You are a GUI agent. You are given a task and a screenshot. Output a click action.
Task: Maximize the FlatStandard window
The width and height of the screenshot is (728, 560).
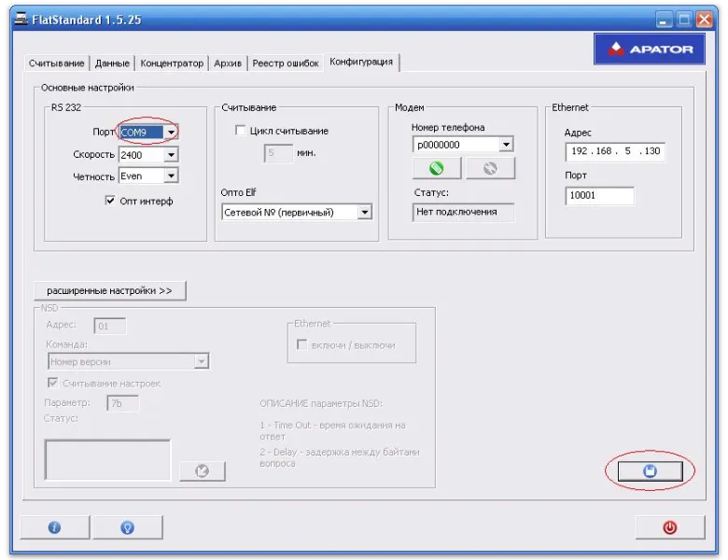pos(684,20)
